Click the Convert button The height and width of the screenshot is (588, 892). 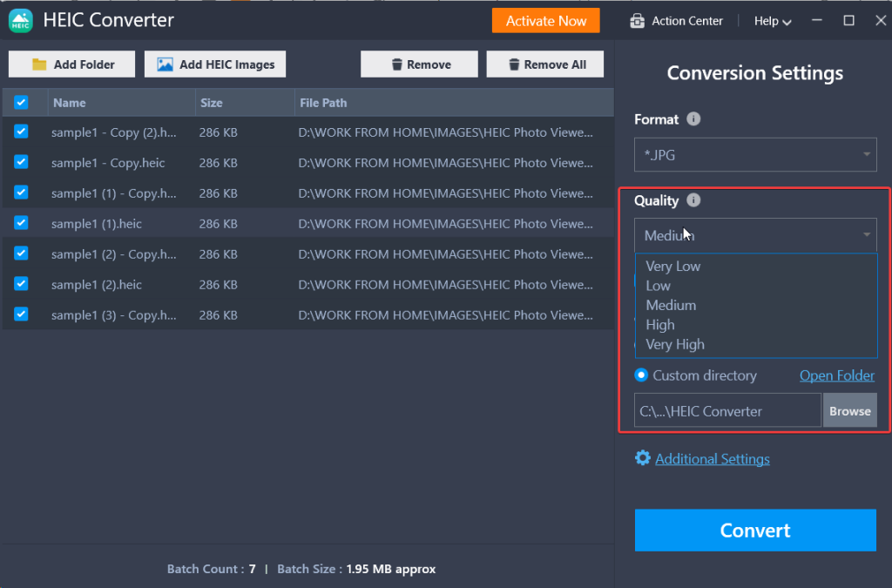[x=755, y=530]
